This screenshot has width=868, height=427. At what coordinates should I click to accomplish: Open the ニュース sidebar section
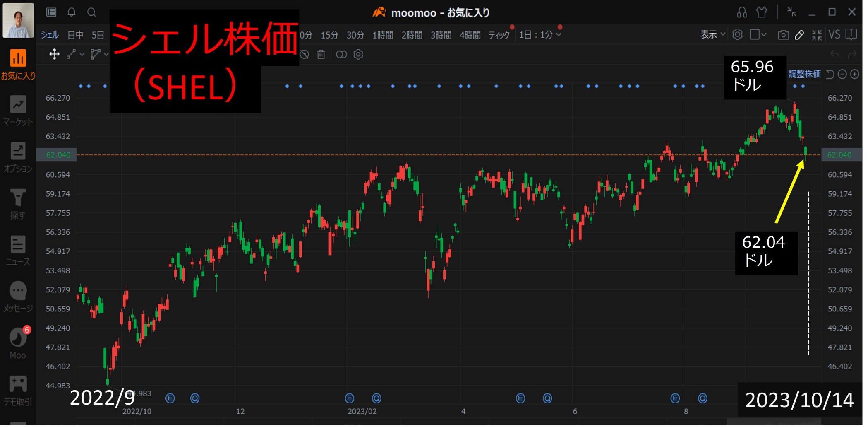click(18, 251)
